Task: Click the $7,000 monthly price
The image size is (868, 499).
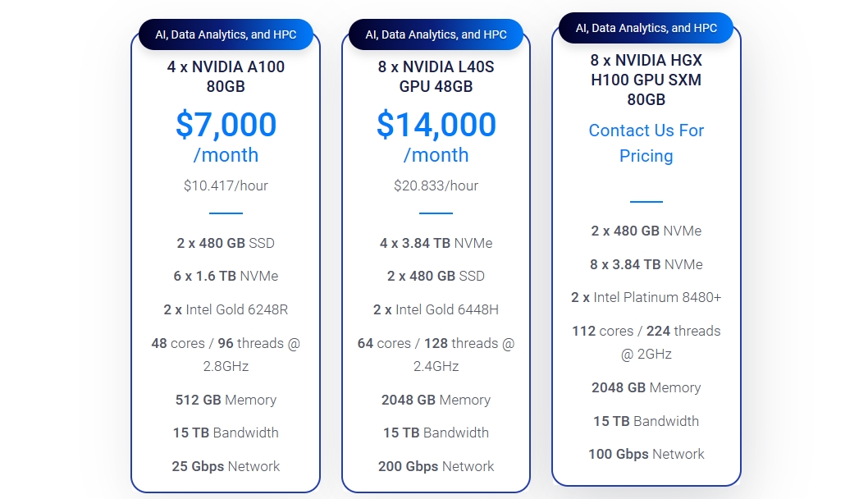Action: tap(226, 125)
